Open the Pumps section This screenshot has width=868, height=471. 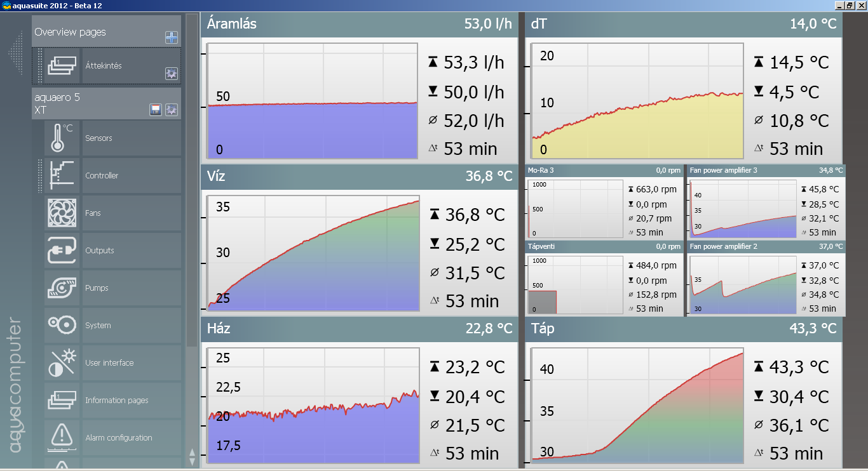click(x=132, y=288)
